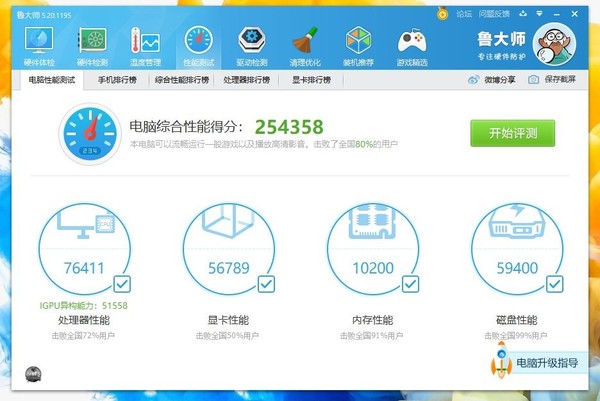
Task: Open the title bar dropdown menu arrow
Action: click(540, 14)
